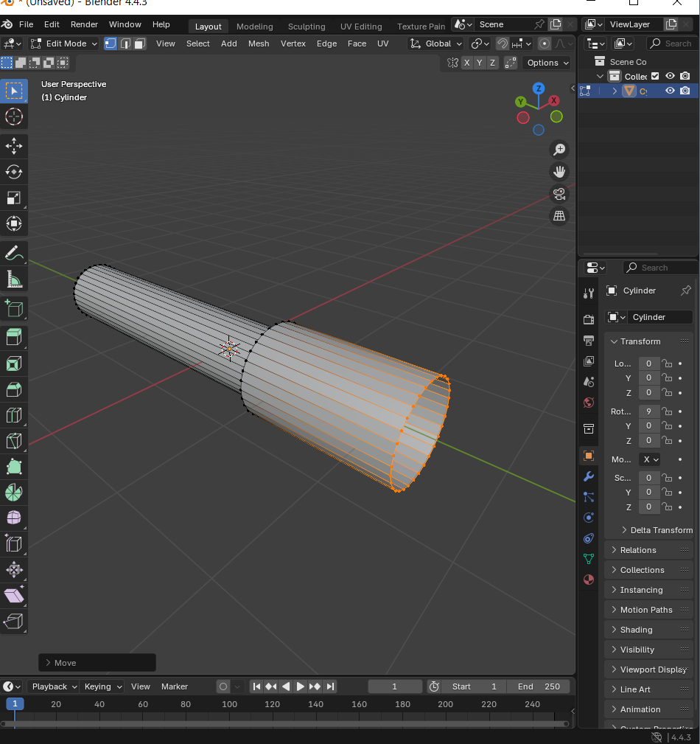Image resolution: width=700 pixels, height=744 pixels.
Task: Toggle Z axis mirror
Action: click(x=492, y=63)
